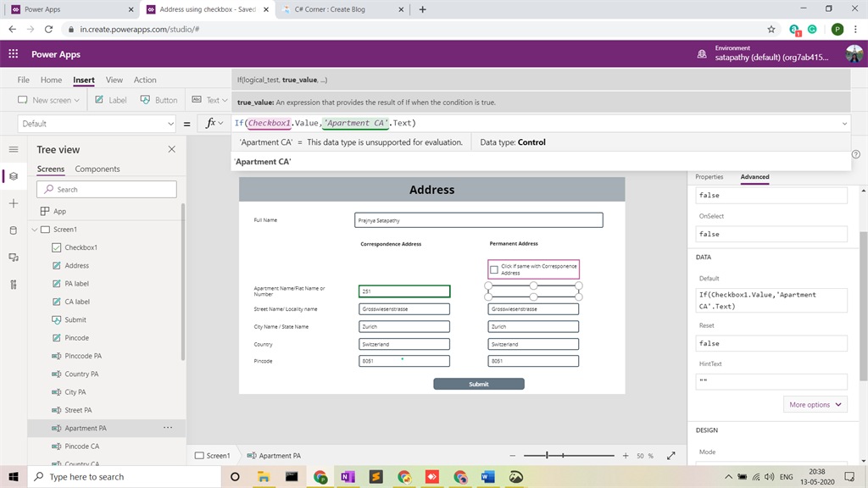The image size is (868, 488).
Task: Open the three-dot menu for Apartment PA
Action: click(x=168, y=428)
